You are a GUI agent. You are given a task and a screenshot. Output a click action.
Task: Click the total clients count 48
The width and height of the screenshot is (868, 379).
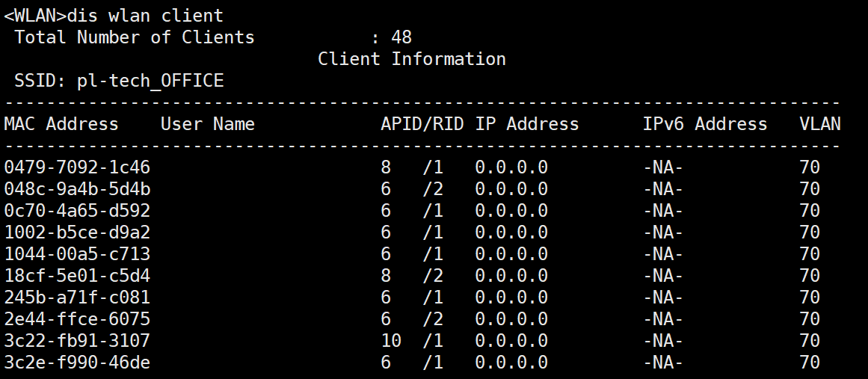click(401, 37)
